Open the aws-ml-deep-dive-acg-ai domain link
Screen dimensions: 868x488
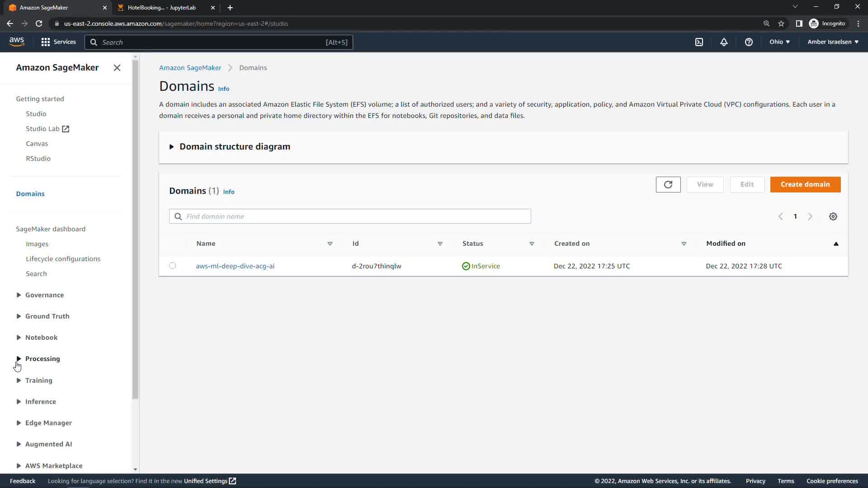point(235,266)
